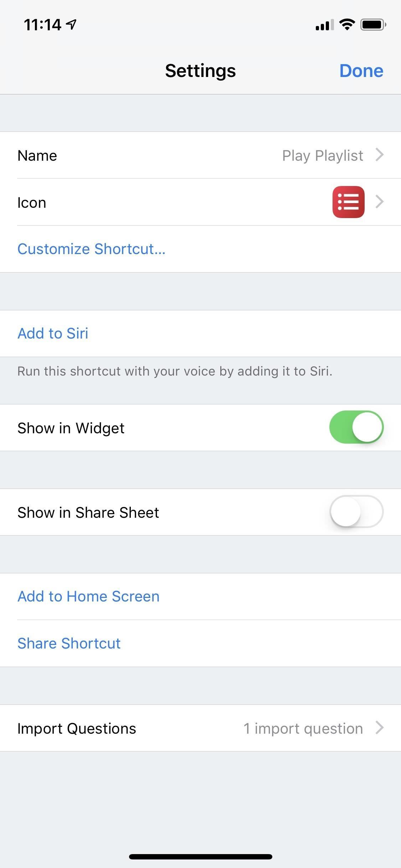Tap the battery indicator icon
Screen dimensions: 401x868
pos(373,25)
